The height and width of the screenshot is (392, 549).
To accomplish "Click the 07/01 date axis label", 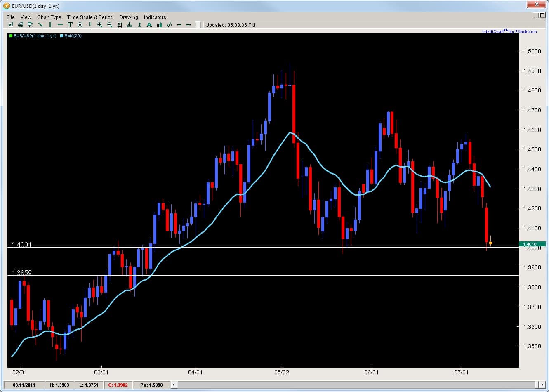I will tap(461, 372).
